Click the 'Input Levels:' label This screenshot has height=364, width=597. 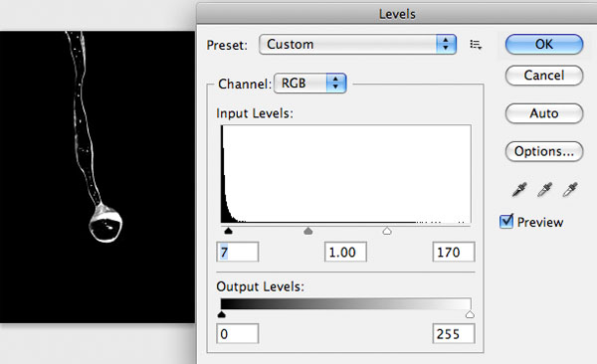coord(255,113)
